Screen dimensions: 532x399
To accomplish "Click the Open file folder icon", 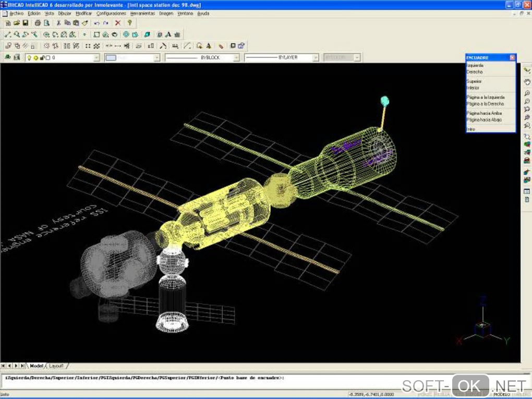I will pyautogui.click(x=17, y=23).
